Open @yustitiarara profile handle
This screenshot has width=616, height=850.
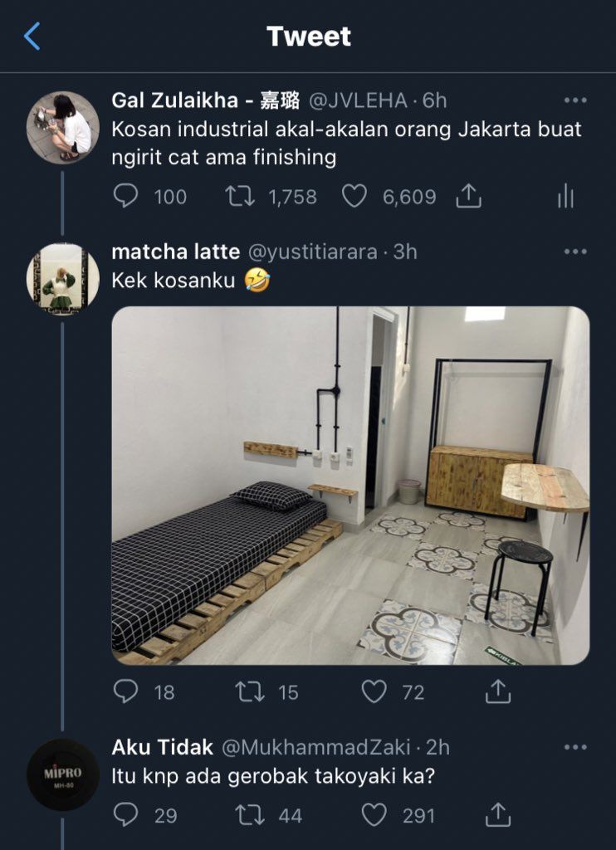click(312, 252)
